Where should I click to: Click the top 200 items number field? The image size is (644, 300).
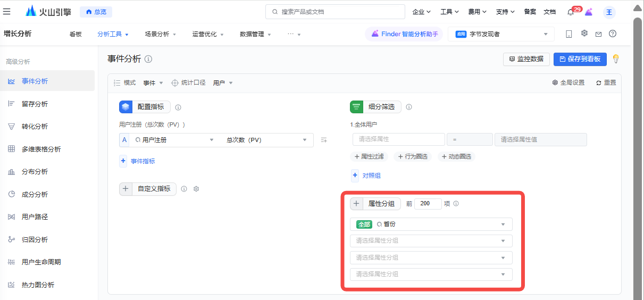point(428,204)
